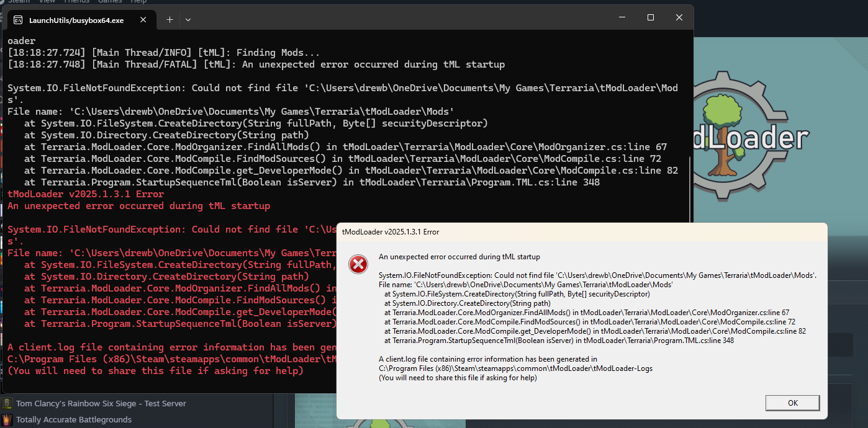868x428 pixels.
Task: Click the white Program.TML.cs:line 348 terminal line
Action: pos(312,182)
